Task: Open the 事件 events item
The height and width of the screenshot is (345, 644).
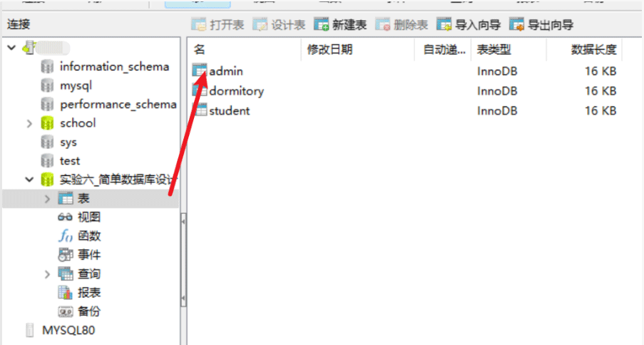Action: point(79,254)
